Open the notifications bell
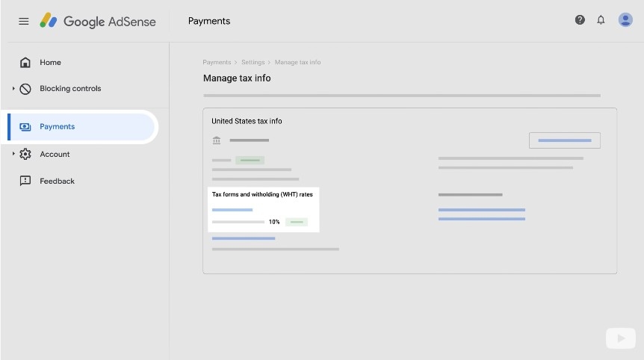Viewport: 644px width, 360px height. (x=601, y=20)
